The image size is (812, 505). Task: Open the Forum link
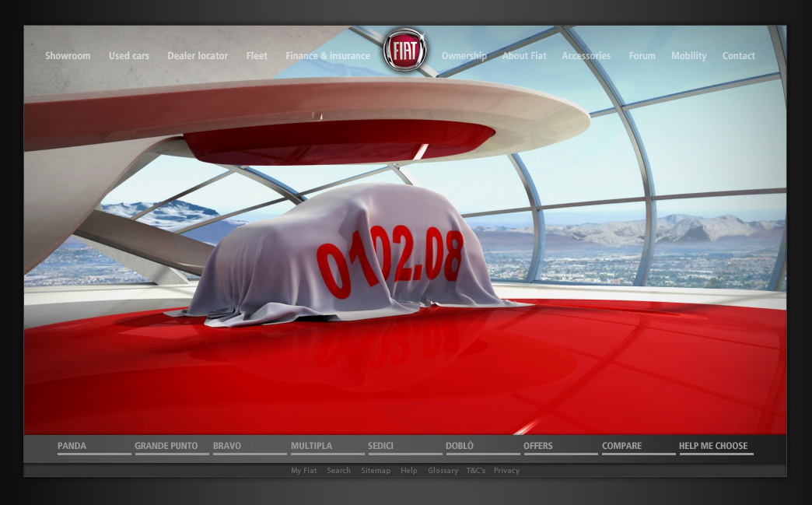point(642,55)
